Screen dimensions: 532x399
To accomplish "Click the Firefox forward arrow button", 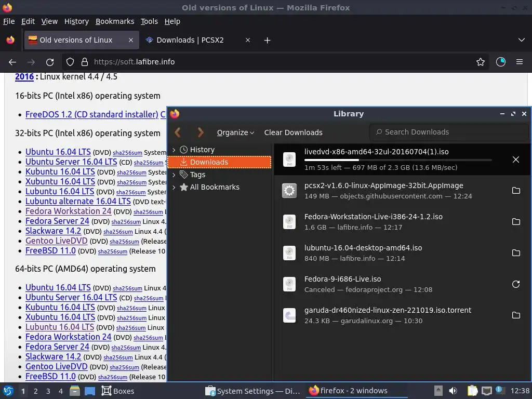I will pos(31,62).
